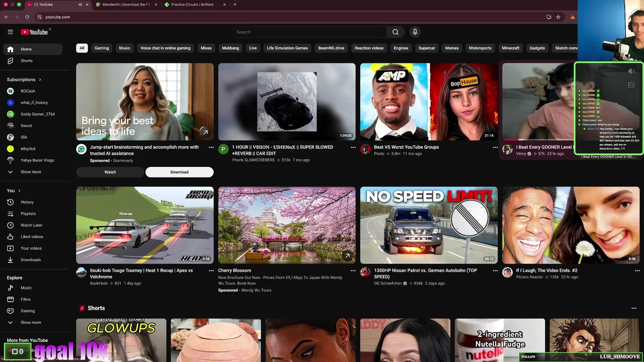Open 2-ingredient Nutella Fudge short

[x=500, y=340]
